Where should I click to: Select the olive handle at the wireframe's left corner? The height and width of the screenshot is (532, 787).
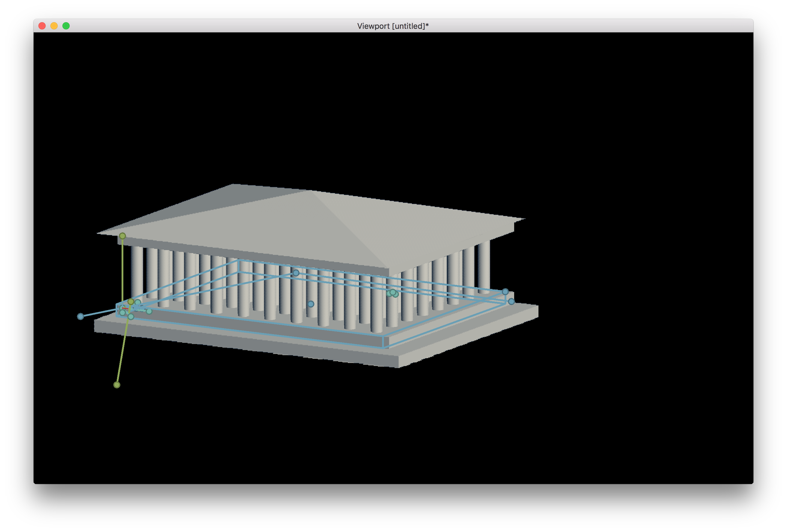pyautogui.click(x=131, y=302)
